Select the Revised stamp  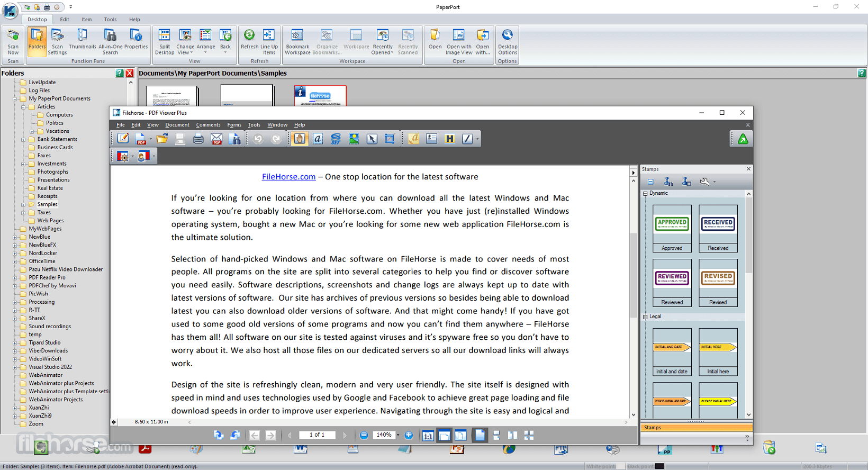[x=718, y=283]
